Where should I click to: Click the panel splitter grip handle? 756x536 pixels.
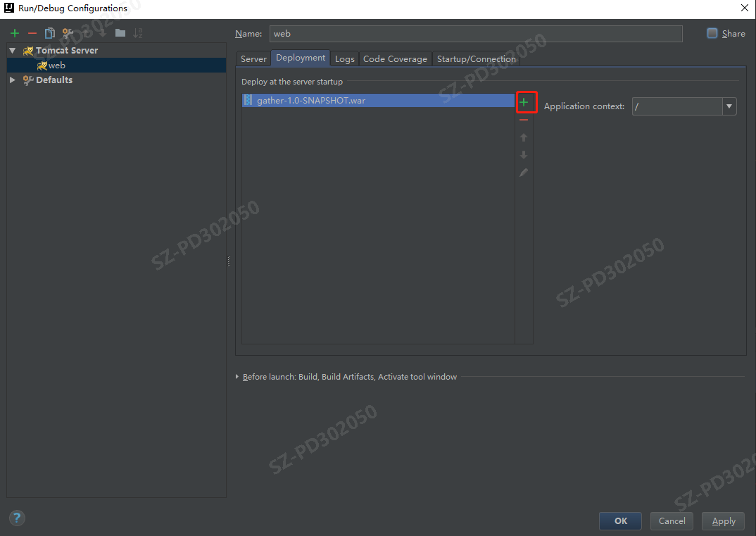pos(229,261)
